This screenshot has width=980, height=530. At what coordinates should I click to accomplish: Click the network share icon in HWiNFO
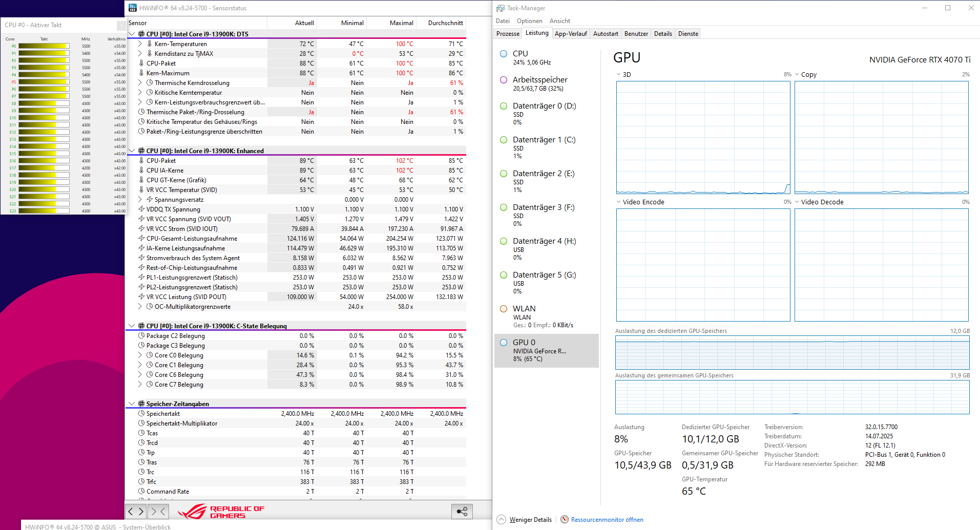(462, 511)
